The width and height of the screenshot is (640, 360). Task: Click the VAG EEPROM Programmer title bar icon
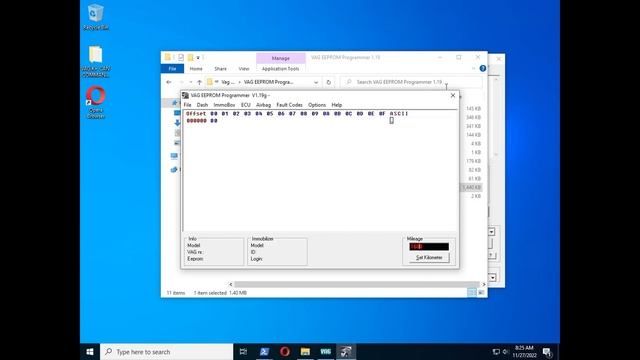(x=185, y=96)
